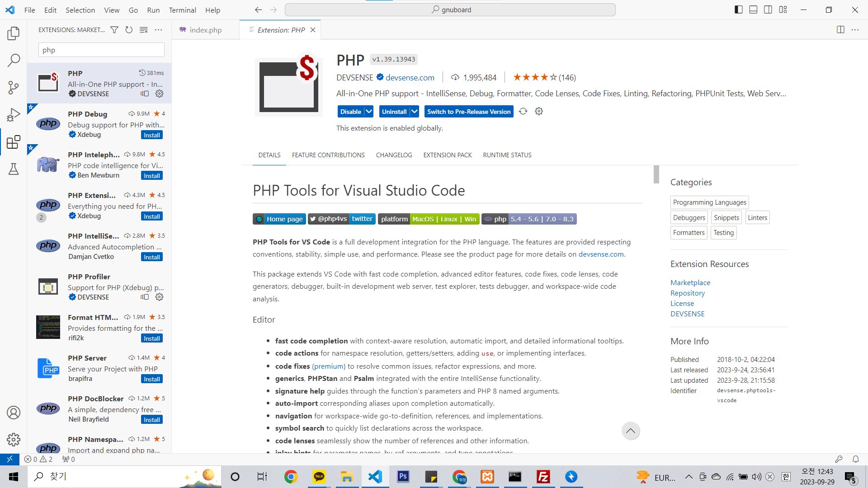Open errors and warnings count in status bar
The width and height of the screenshot is (868, 488).
[38, 459]
